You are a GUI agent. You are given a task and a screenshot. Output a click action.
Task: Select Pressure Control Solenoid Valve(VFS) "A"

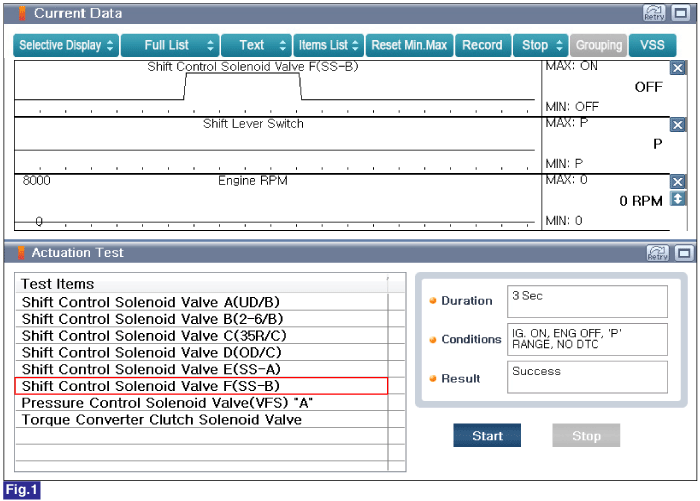[202, 403]
